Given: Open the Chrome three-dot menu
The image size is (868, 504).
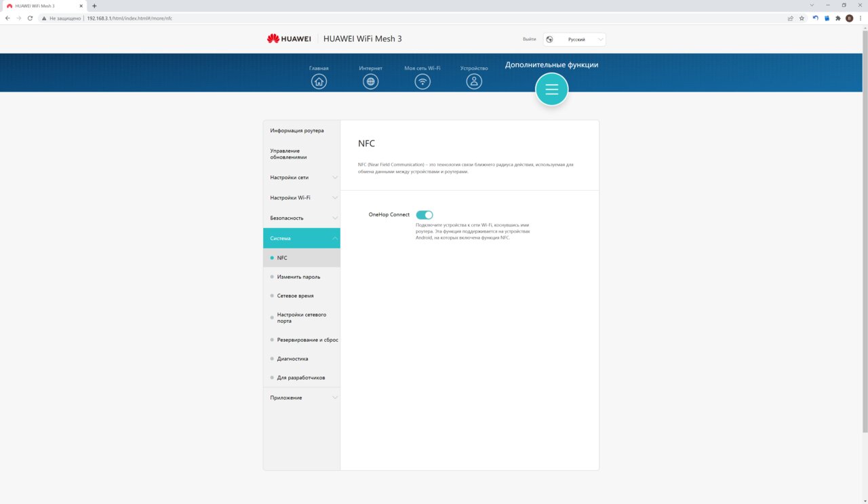Looking at the screenshot, I should (x=860, y=18).
